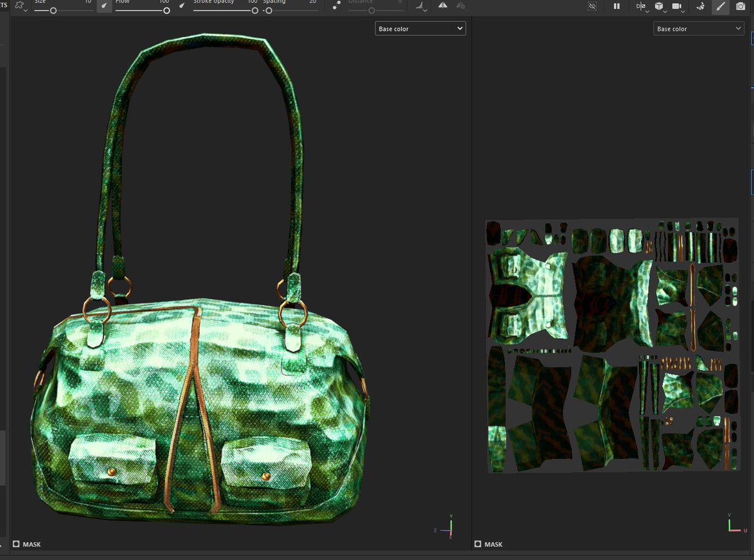
Task: Open the brush presets picker icon
Action: 21,6
